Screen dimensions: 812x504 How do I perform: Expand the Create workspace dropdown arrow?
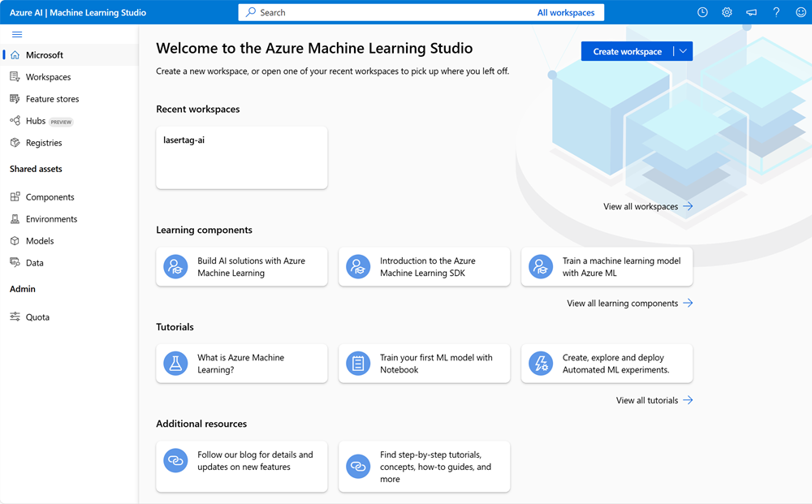[683, 51]
